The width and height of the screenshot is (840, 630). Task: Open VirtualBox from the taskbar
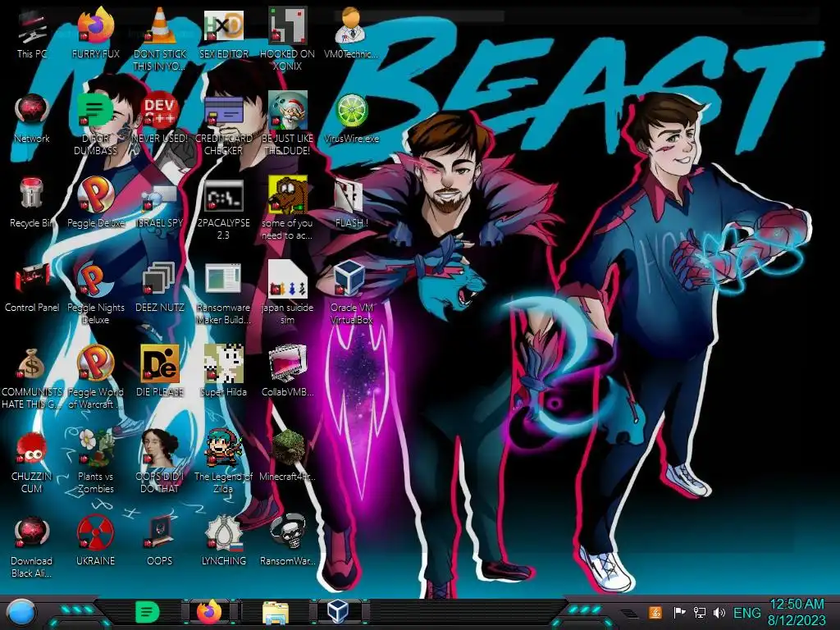pyautogui.click(x=338, y=612)
